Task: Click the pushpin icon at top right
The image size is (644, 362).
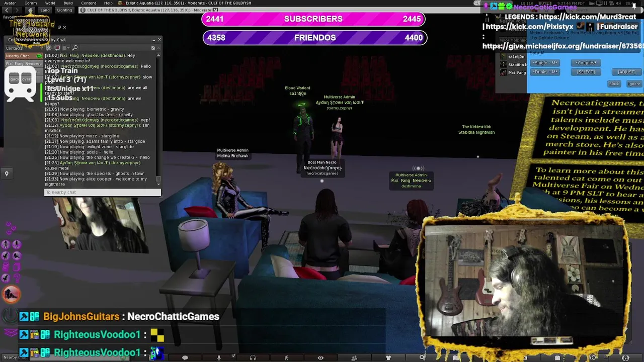Action: click(634, 5)
